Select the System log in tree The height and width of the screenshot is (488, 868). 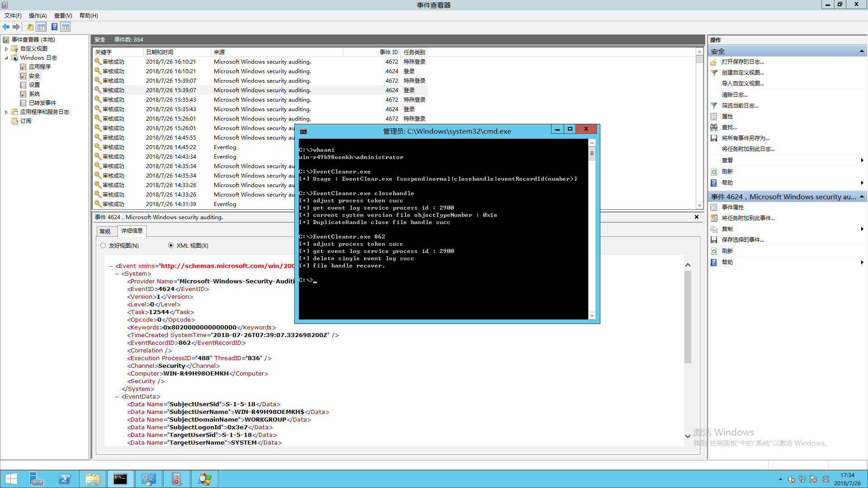click(x=34, y=94)
